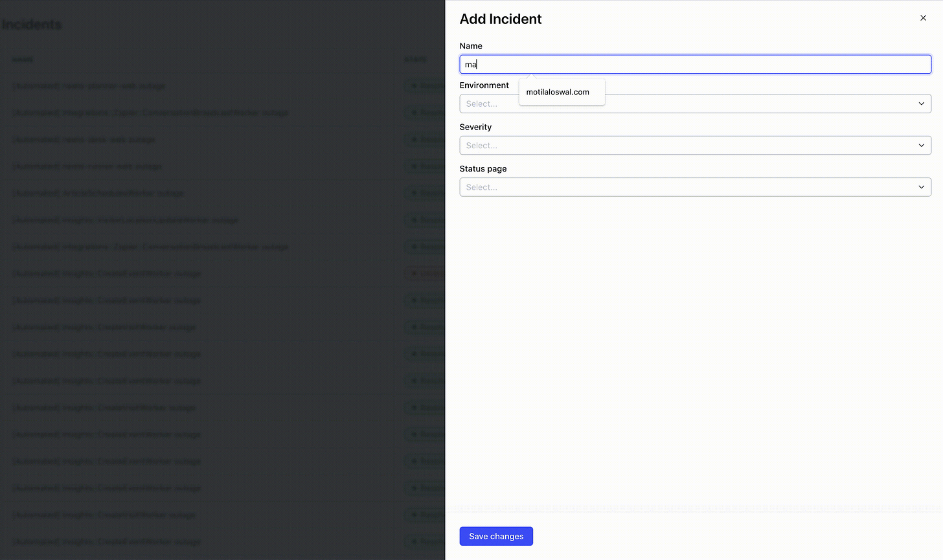Click the Severity field label
The image size is (943, 560).
coord(475,127)
